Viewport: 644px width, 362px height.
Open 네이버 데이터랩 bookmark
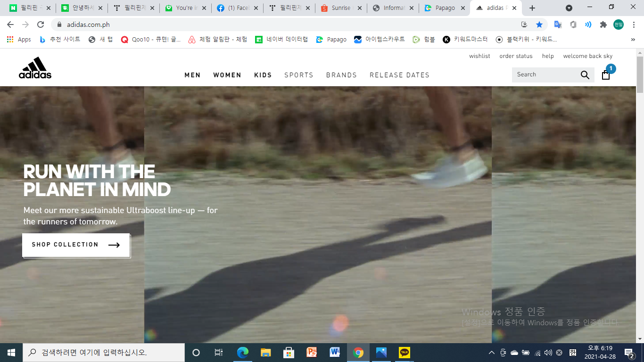click(281, 40)
